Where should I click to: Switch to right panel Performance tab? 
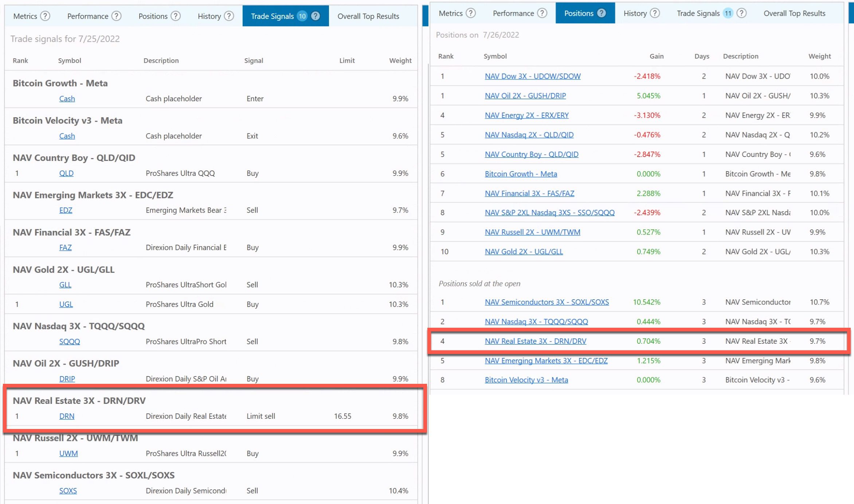click(x=513, y=13)
